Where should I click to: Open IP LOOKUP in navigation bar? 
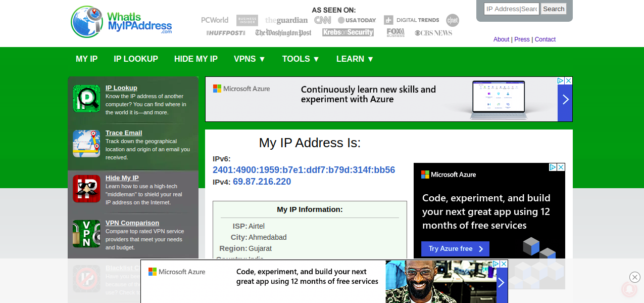(136, 59)
